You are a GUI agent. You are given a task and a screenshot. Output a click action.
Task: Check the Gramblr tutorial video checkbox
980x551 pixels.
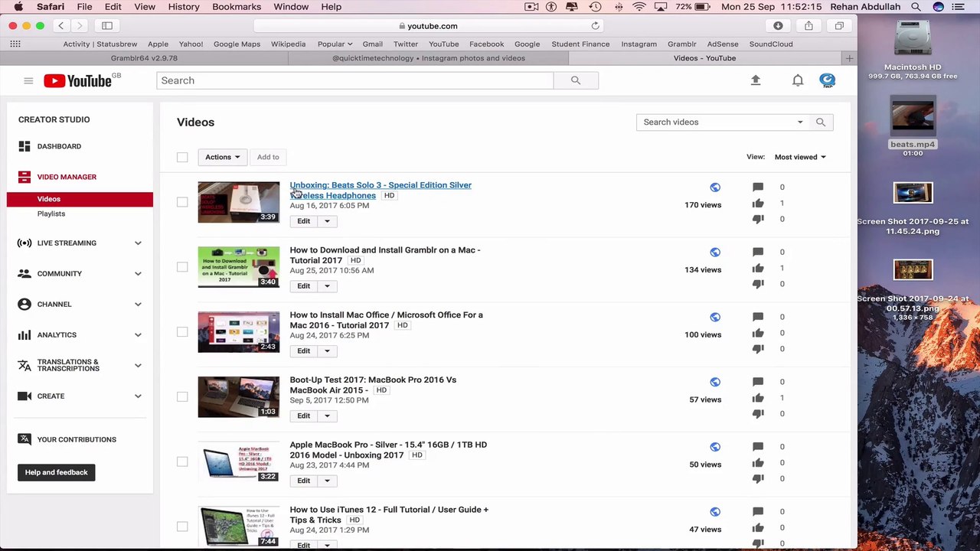[182, 267]
